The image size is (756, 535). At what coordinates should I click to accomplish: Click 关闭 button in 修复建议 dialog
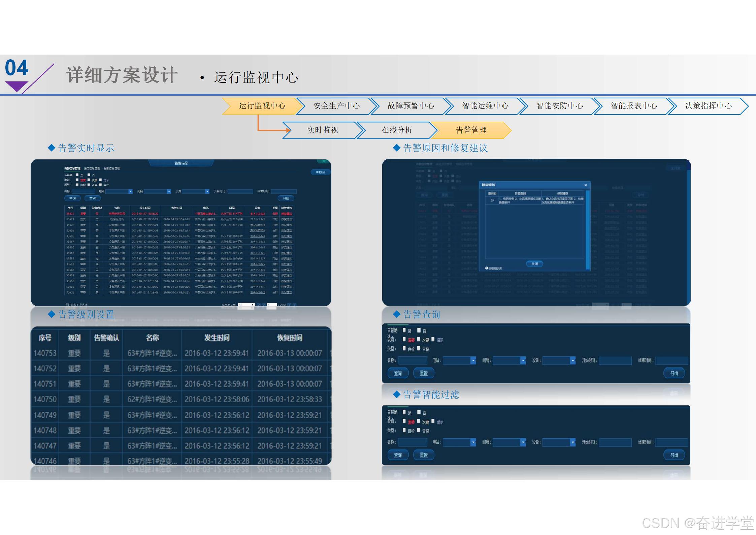(x=534, y=264)
